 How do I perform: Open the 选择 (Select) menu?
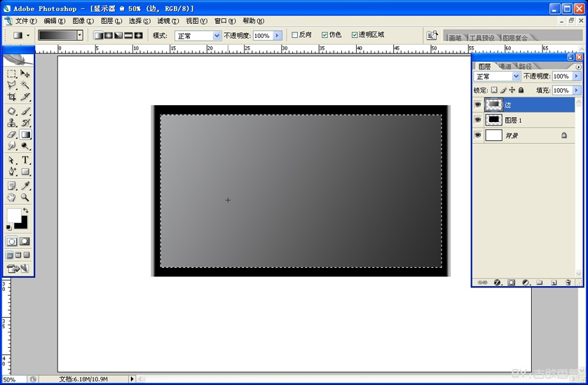click(139, 21)
